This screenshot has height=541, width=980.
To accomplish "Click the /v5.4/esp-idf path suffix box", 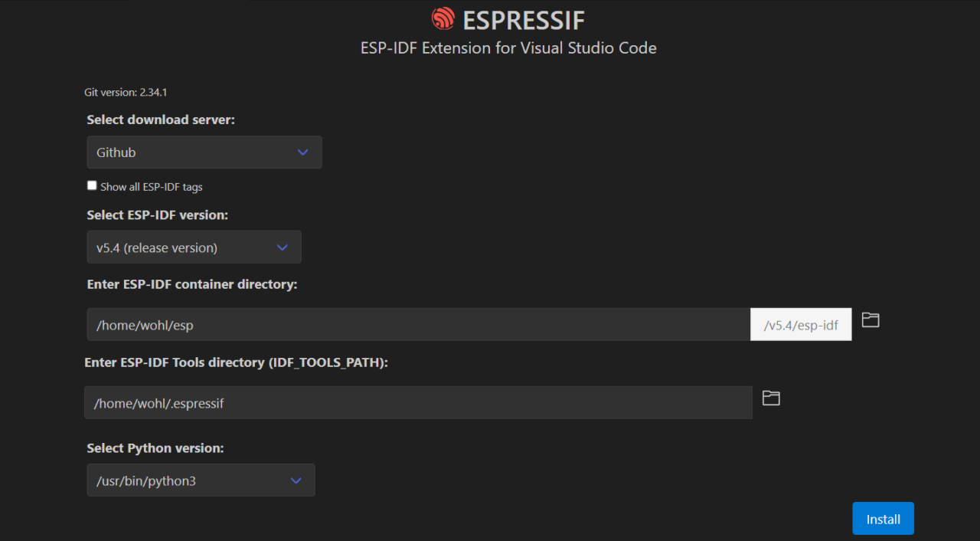I will click(801, 325).
